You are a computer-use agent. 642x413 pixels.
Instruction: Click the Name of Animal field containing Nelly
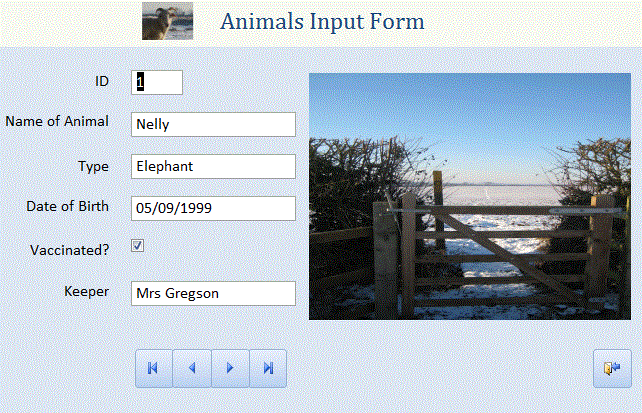pos(213,124)
